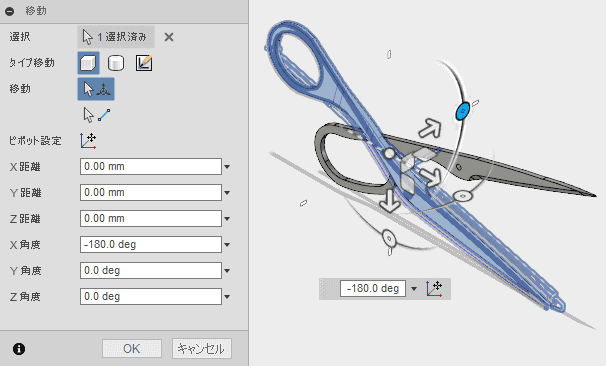606x366 pixels.
Task: Click the Y距離 input field
Action: (151, 192)
